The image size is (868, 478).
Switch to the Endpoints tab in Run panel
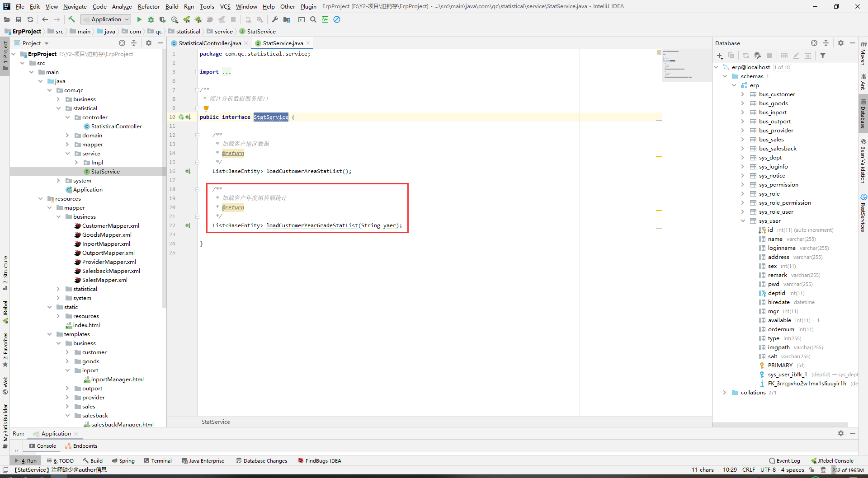81,446
